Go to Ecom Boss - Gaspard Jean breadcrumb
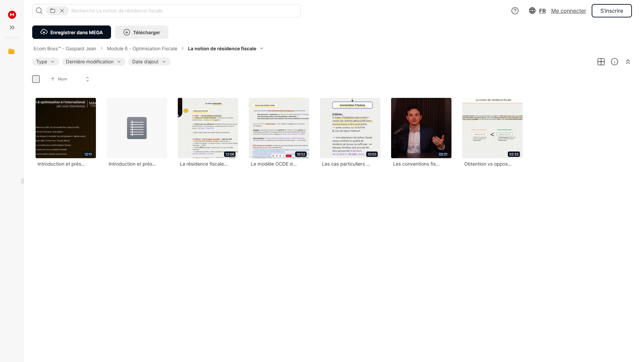This screenshot has width=644, height=362. 65,49
